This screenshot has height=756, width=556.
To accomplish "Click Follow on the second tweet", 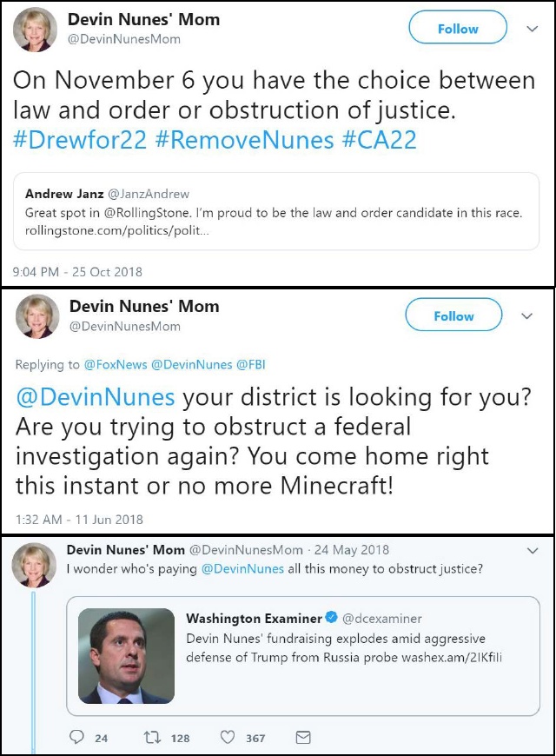I will pyautogui.click(x=453, y=315).
